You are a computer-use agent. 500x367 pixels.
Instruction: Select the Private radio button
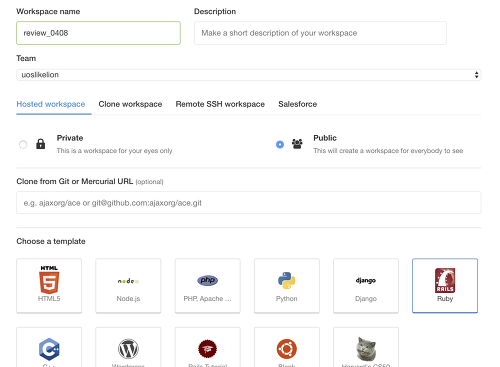coord(23,144)
